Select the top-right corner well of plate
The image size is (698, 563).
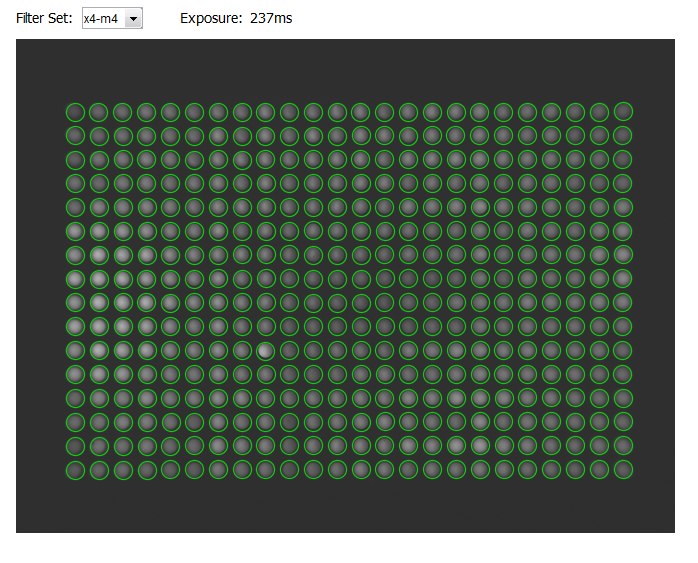coord(623,111)
